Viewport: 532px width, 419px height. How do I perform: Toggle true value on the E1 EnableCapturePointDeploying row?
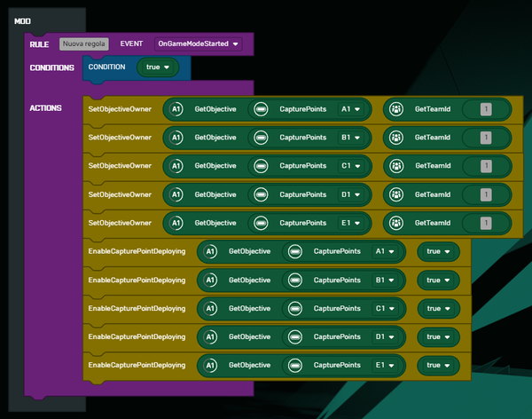point(438,365)
